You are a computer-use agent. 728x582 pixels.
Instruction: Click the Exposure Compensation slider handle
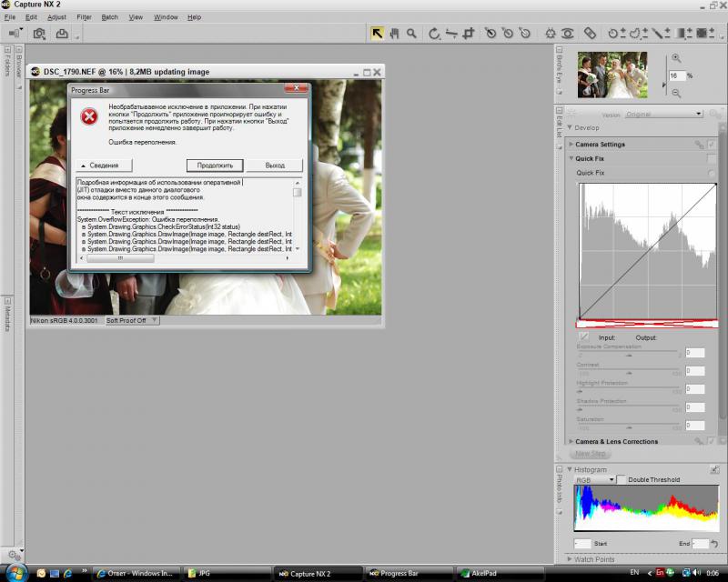point(629,356)
